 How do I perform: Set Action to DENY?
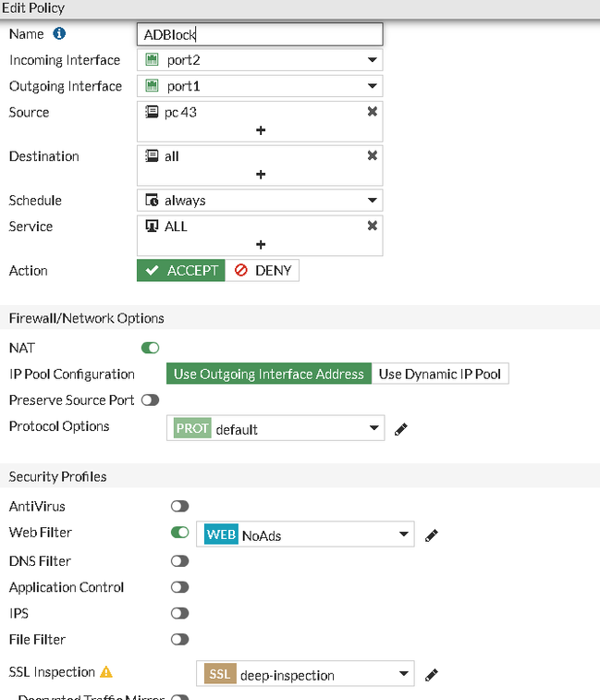point(263,271)
